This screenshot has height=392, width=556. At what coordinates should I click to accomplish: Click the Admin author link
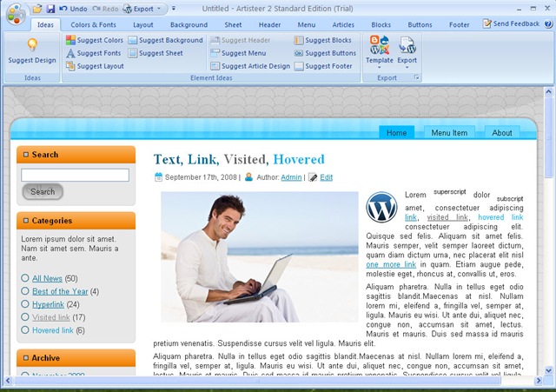291,177
